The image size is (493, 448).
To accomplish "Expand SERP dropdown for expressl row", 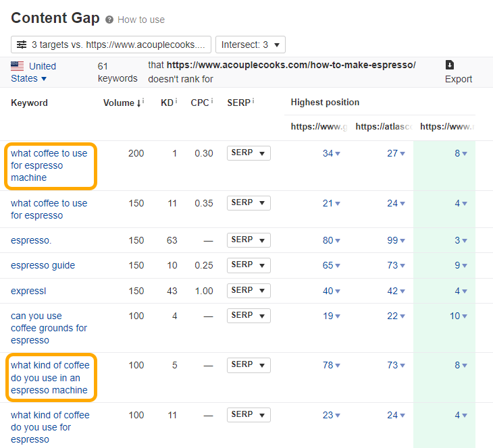I will [x=249, y=290].
